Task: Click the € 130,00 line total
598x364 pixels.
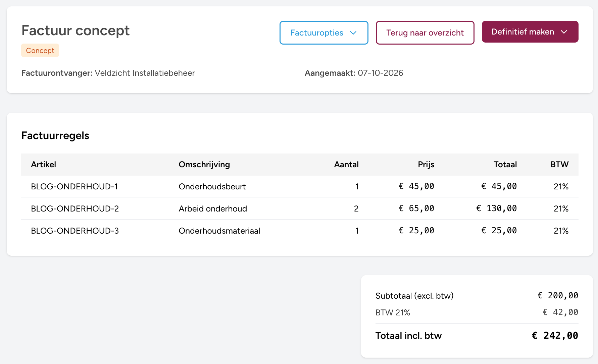Action: click(x=497, y=208)
